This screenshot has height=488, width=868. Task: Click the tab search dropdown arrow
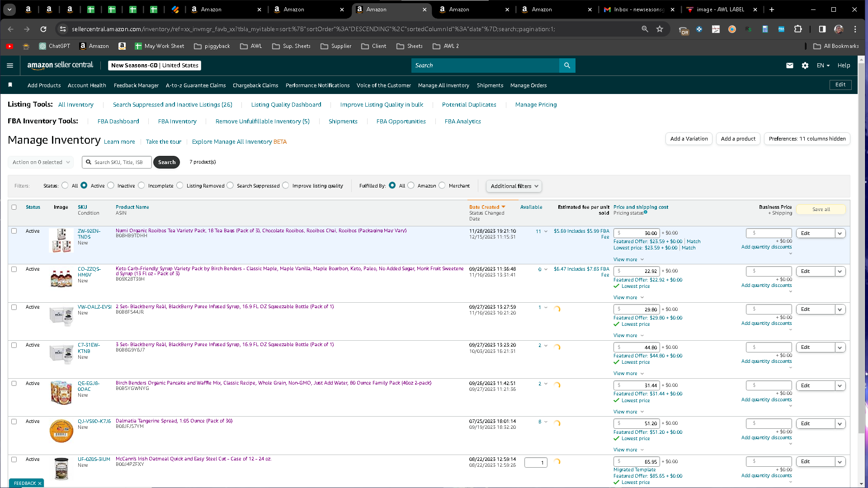point(9,9)
